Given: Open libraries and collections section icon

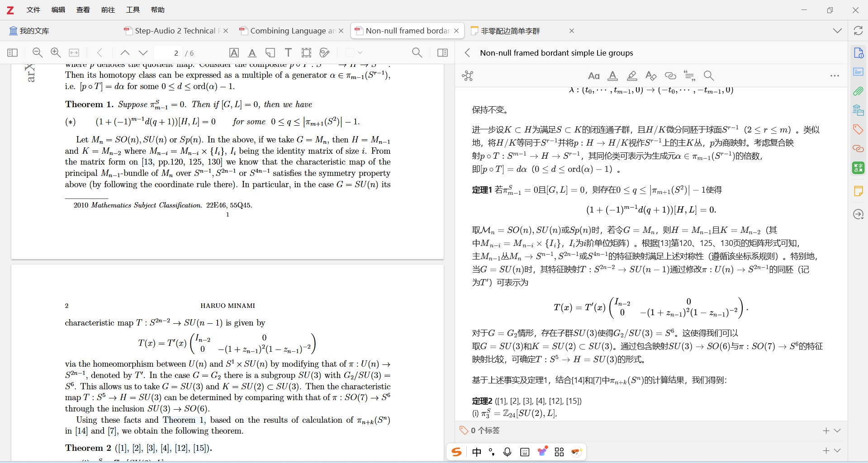Looking at the screenshot, I should point(858,110).
